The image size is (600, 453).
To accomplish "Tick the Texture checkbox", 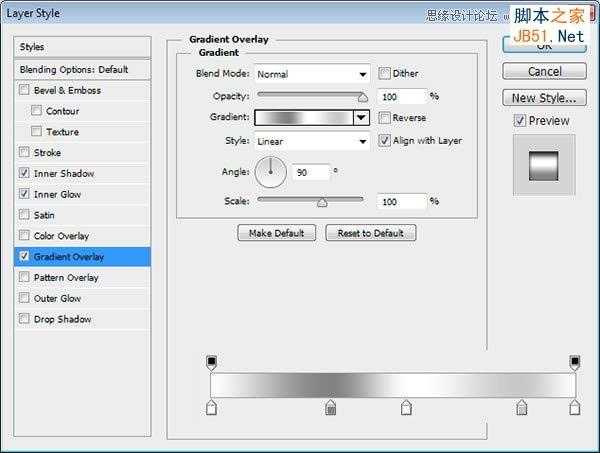I will point(36,131).
